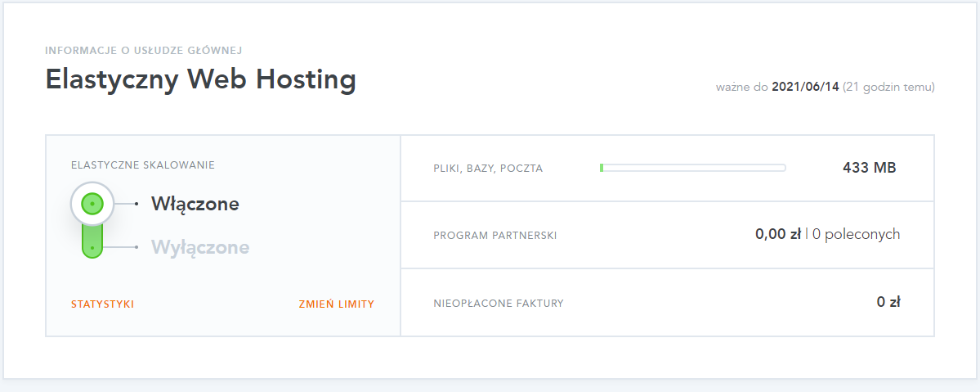The width and height of the screenshot is (980, 392).
Task: Select the Włączone scaling option
Action: pyautogui.click(x=195, y=204)
